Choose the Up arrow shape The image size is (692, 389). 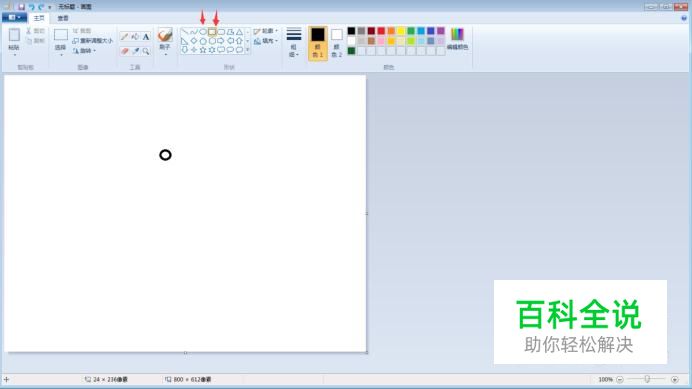[x=239, y=41]
